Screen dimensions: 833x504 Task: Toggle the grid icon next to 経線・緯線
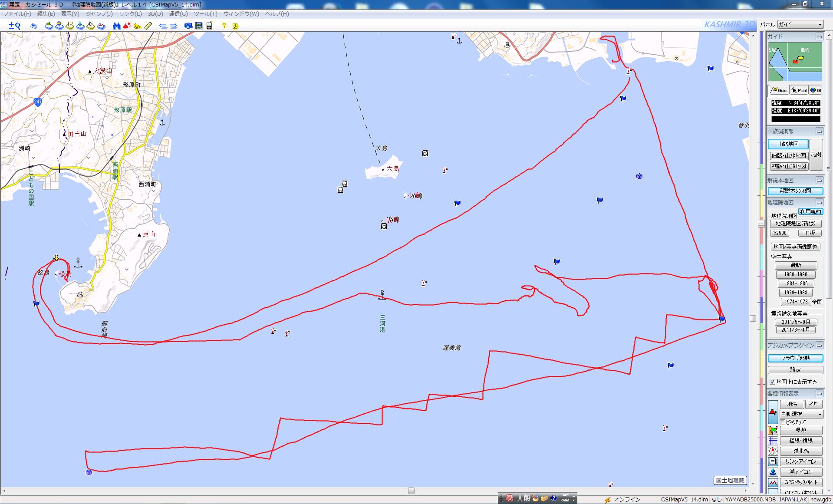(773, 441)
